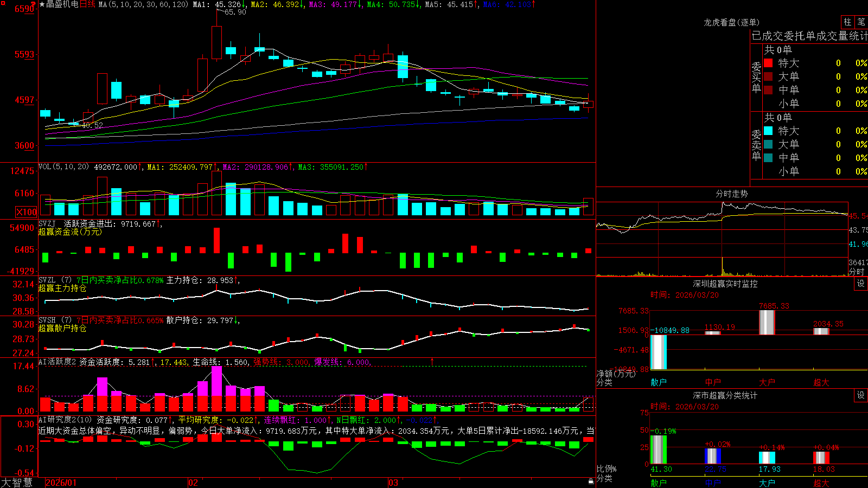
Task: Click the 超赢散户持仓 label
Action: click(62, 328)
